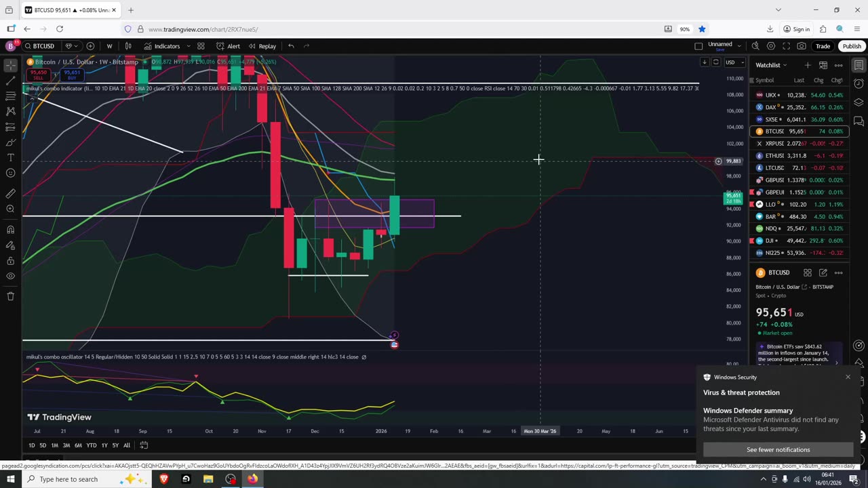Add a symbol to the watchlist
This screenshot has width=868, height=488.
[808, 65]
